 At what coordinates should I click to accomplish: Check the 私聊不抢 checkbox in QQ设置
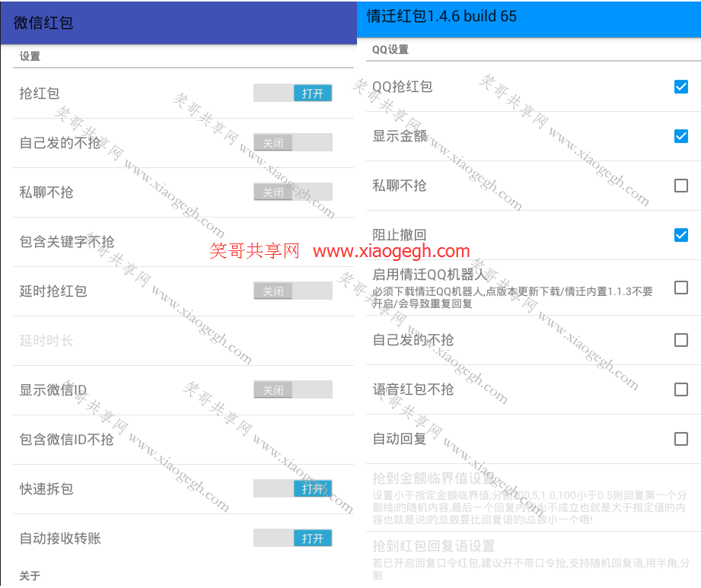[x=681, y=186]
